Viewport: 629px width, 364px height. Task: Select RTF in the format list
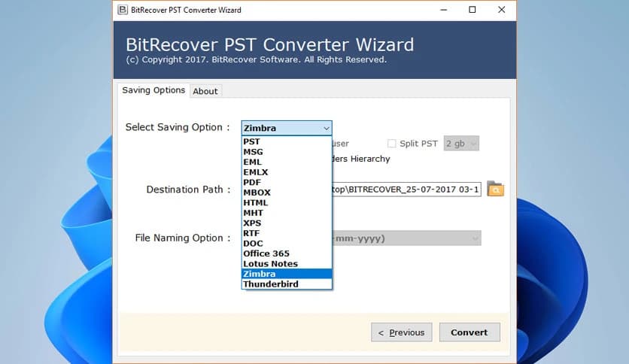[x=287, y=233]
